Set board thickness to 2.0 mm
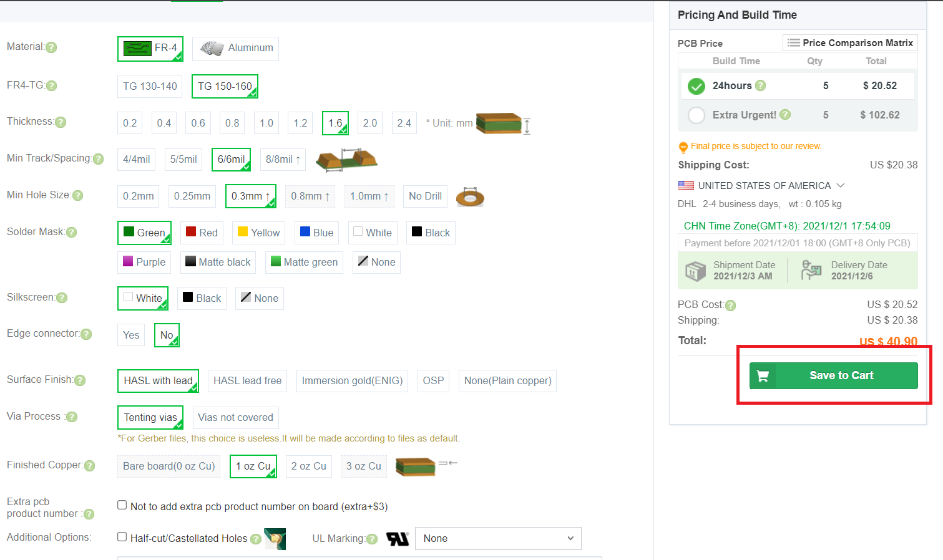This screenshot has width=943, height=560. [369, 123]
